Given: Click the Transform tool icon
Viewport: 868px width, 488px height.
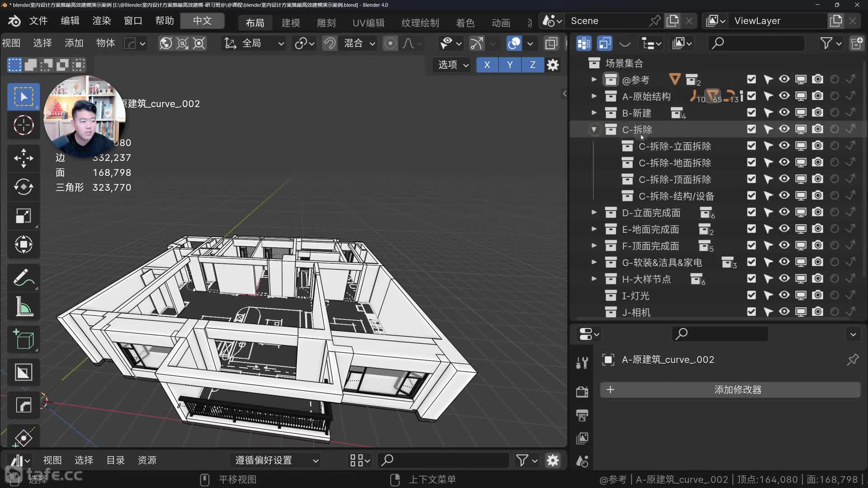Looking at the screenshot, I should pyautogui.click(x=24, y=245).
